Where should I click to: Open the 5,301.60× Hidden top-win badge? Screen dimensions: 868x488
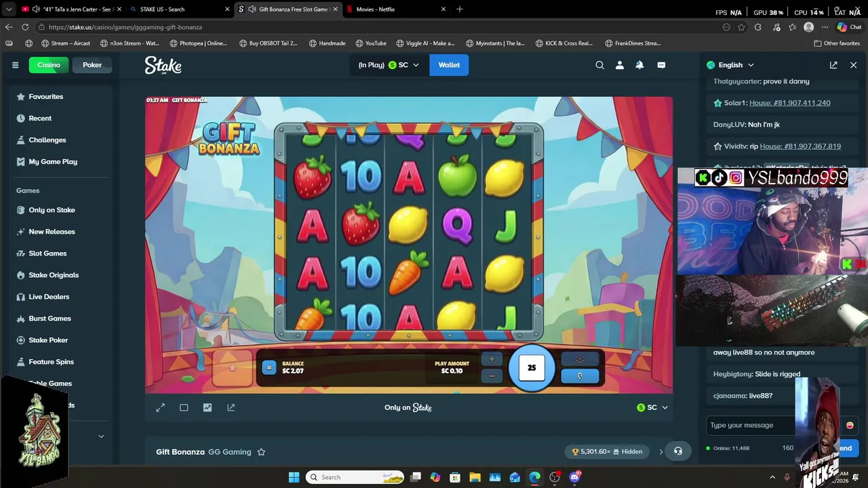click(x=608, y=451)
